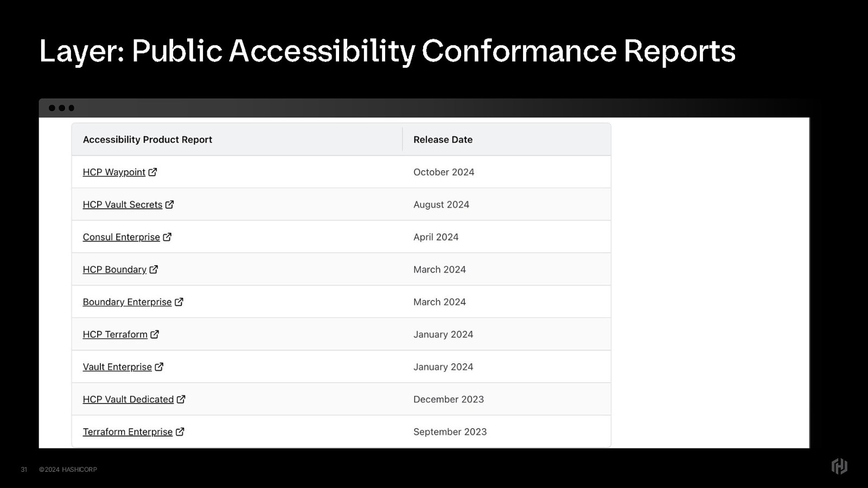Screen dimensions: 868x488
Task: Click external link icon beside Vault Enterprise
Action: (159, 367)
